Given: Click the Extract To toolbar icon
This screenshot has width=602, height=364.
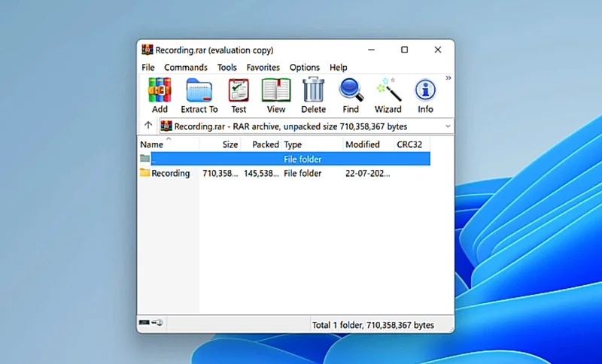Looking at the screenshot, I should point(199,90).
